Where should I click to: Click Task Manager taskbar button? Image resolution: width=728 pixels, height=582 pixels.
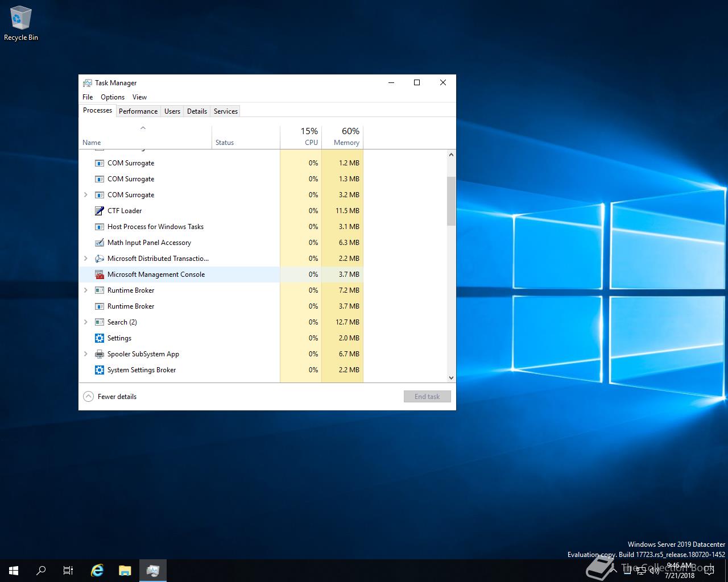(152, 571)
